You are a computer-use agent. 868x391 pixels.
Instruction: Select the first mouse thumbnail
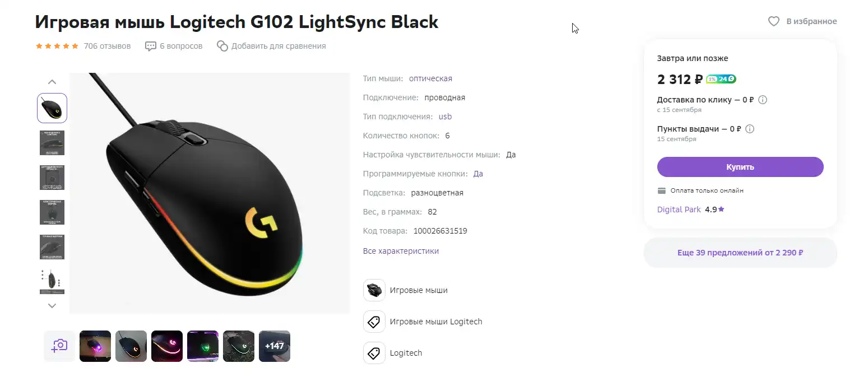[52, 108]
